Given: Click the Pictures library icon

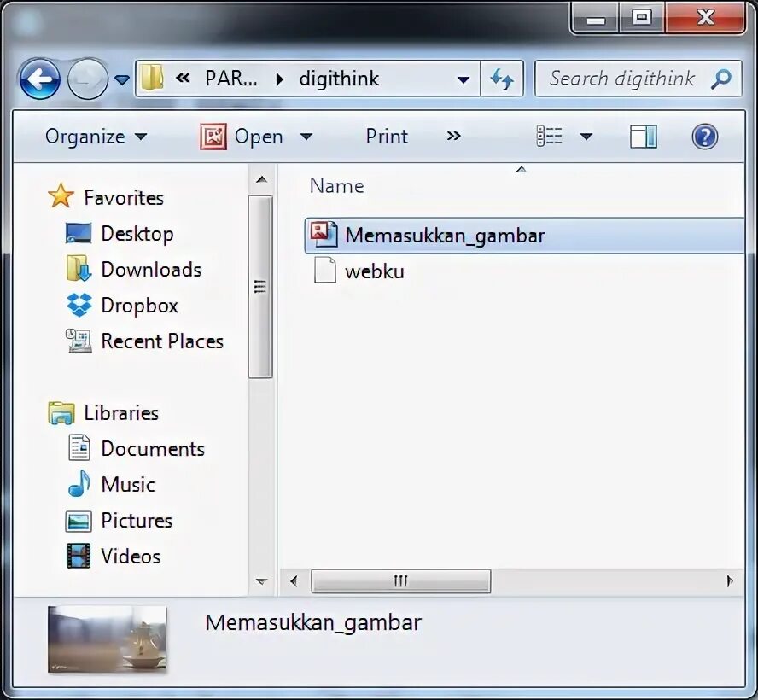Looking at the screenshot, I should tap(79, 521).
